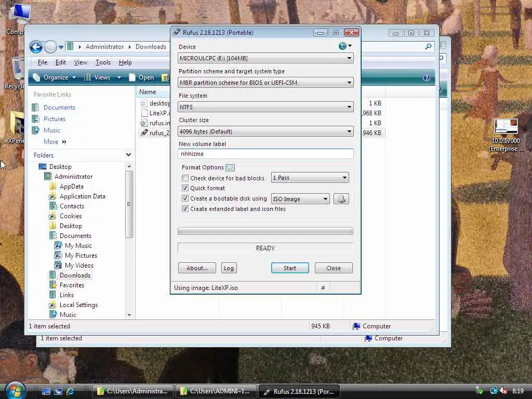Open the File menu
Viewport: 532px width, 399px height.
[43, 62]
